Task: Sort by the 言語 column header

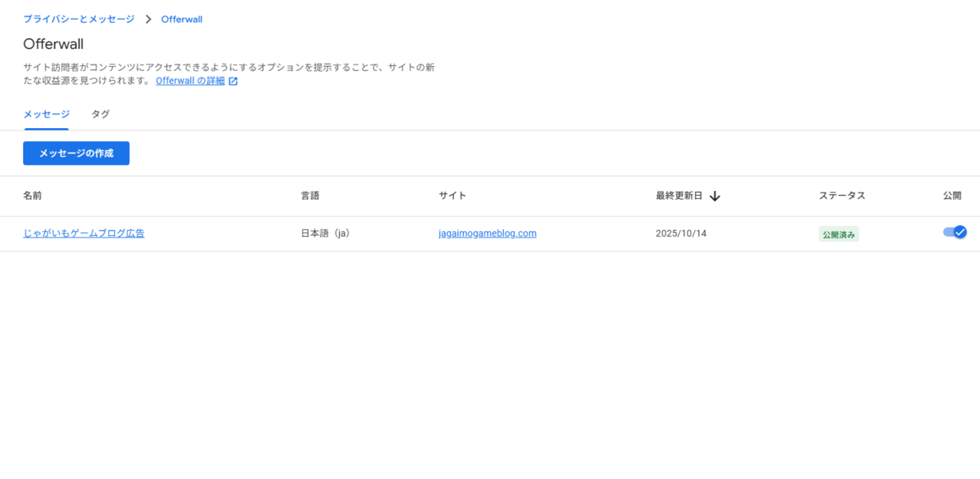Action: (x=310, y=196)
